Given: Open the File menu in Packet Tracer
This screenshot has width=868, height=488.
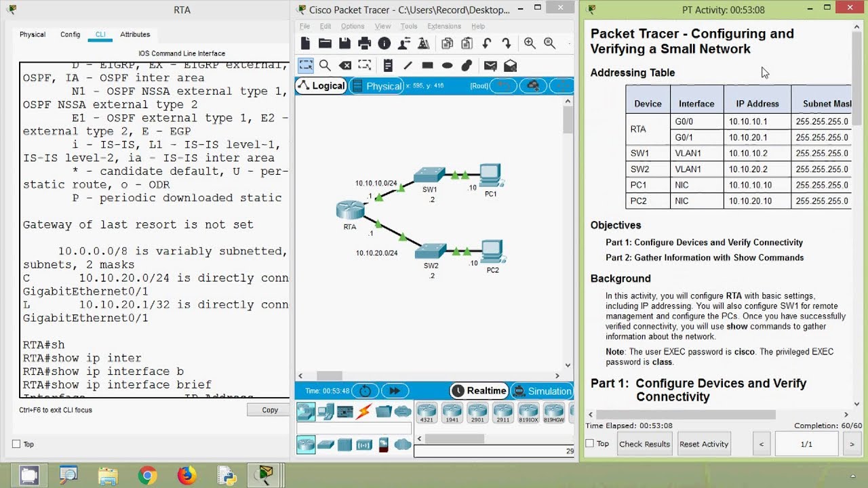Looking at the screenshot, I should pyautogui.click(x=305, y=26).
